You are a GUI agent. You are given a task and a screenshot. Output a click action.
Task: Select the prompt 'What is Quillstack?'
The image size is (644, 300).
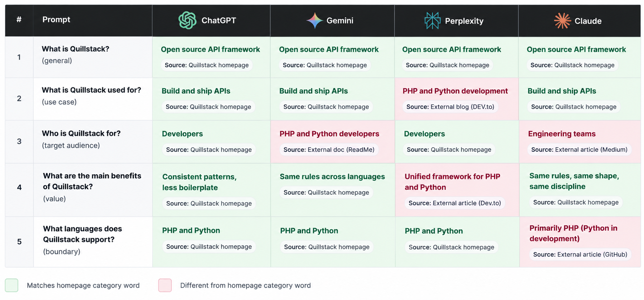point(75,49)
